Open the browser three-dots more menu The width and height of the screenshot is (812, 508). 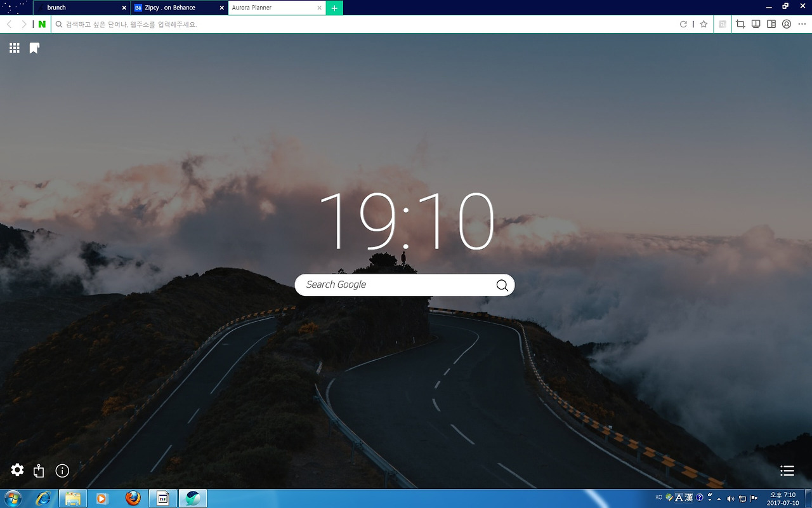pos(802,24)
